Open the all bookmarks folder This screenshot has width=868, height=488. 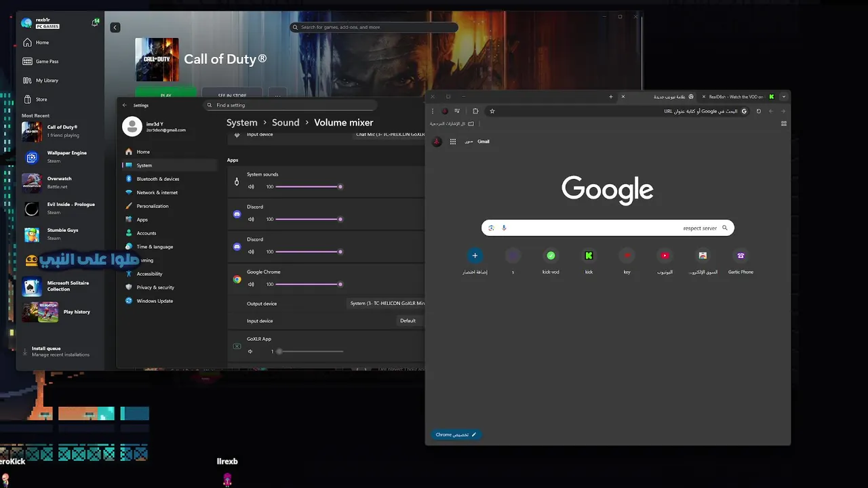[x=452, y=123]
